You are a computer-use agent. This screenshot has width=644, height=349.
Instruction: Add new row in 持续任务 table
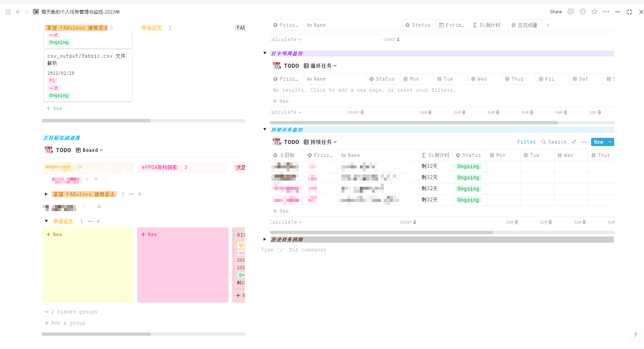[281, 211]
